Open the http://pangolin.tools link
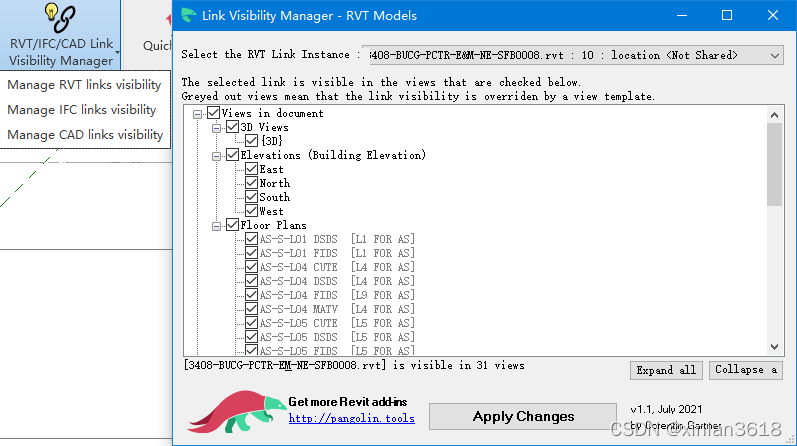The height and width of the screenshot is (446, 797). pos(352,419)
